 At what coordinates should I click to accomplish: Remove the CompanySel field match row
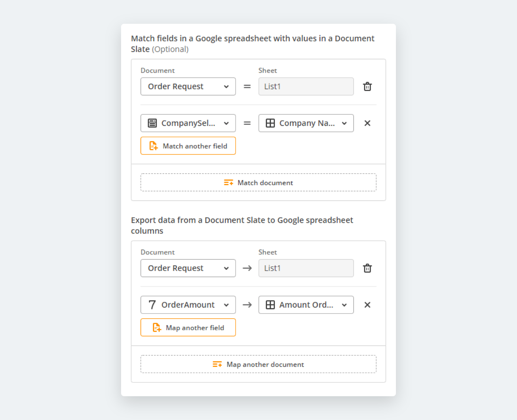pos(367,123)
